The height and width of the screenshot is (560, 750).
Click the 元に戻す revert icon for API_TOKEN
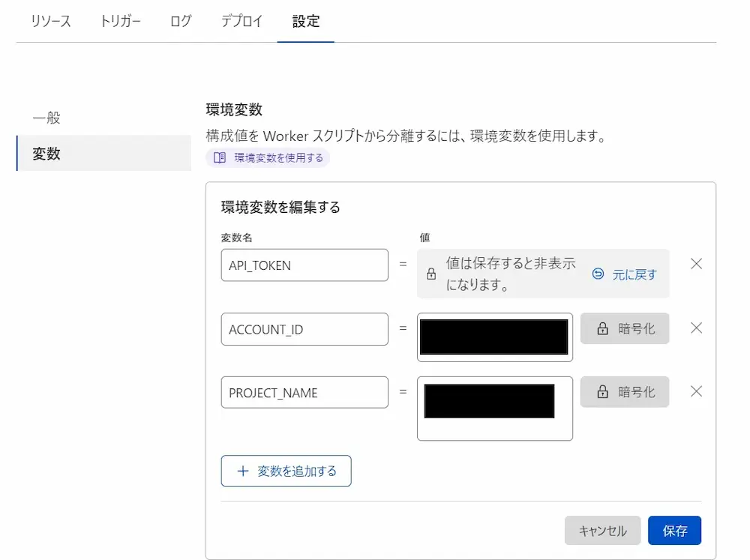click(598, 274)
